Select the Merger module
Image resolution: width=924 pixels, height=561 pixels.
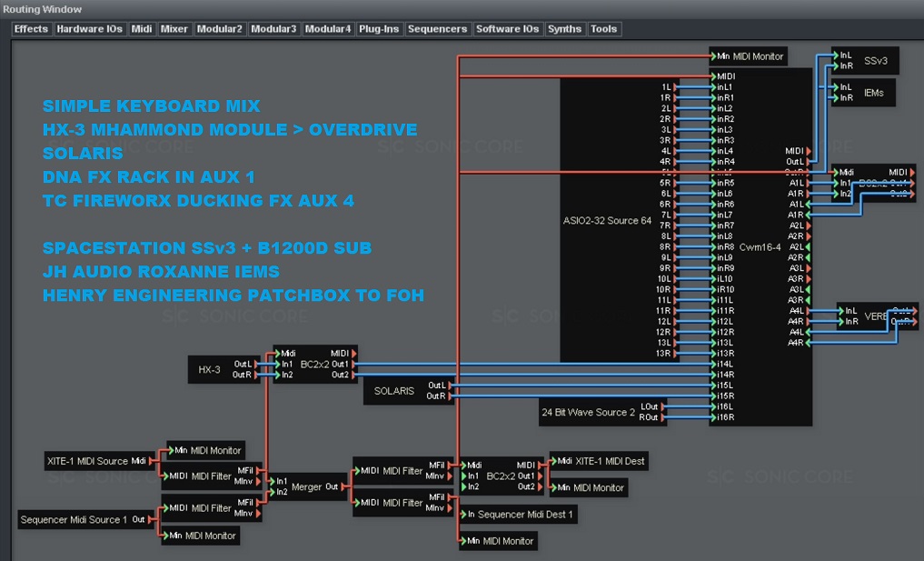point(306,487)
